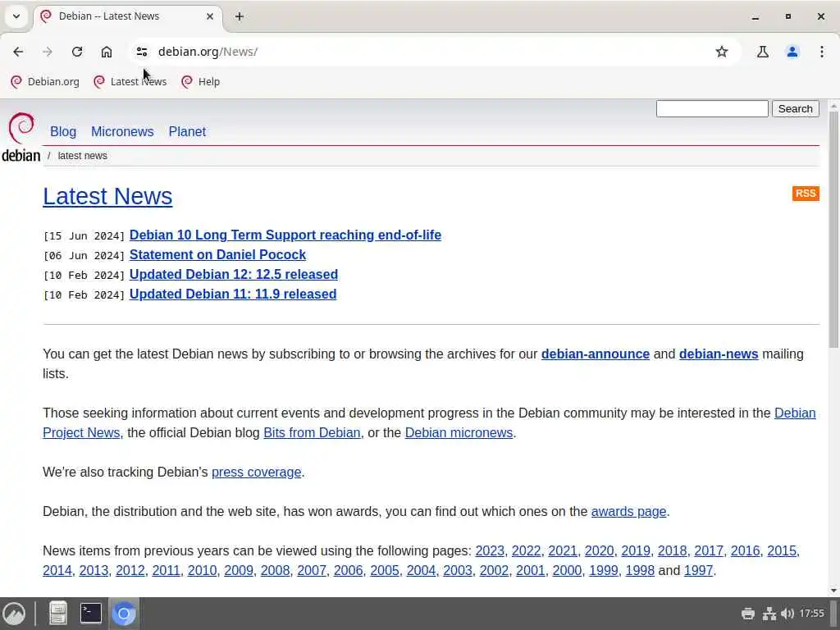Open the Micronews navigation link

click(x=122, y=131)
